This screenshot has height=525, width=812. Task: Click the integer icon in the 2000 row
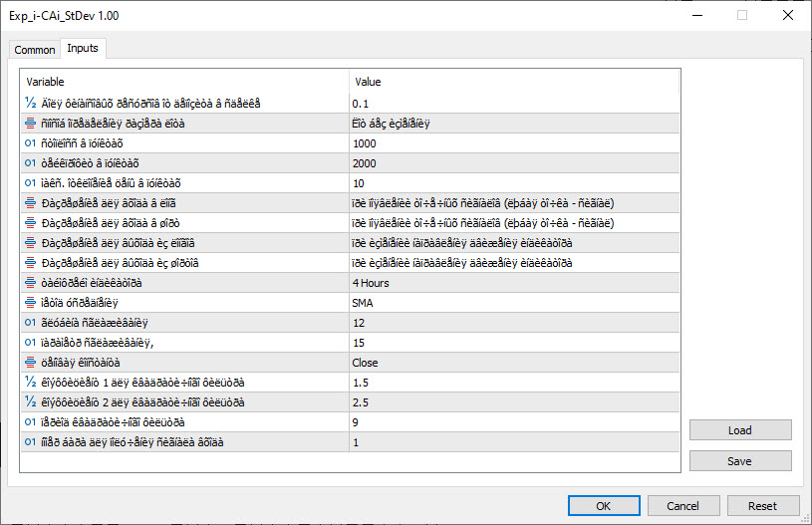(30, 163)
